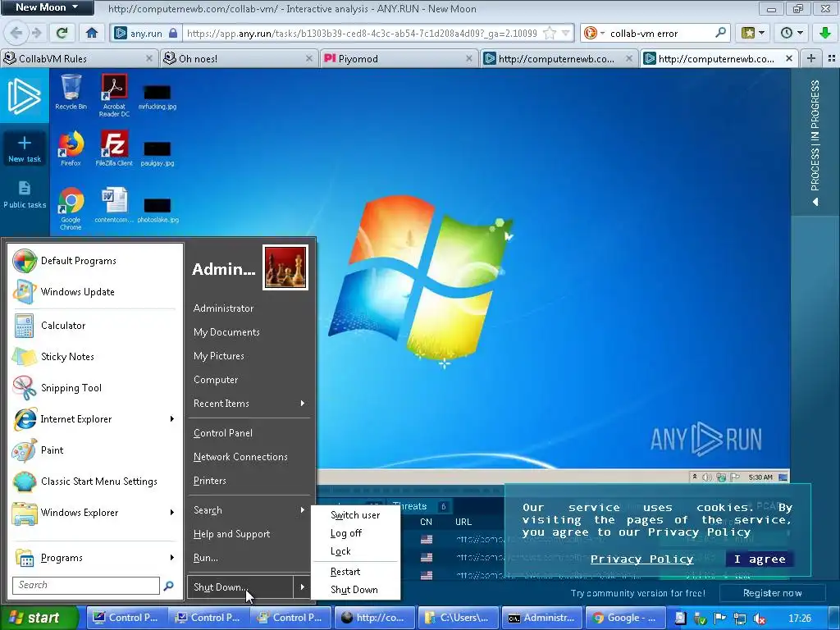Expand the Programs submenu
The image size is (840, 630).
tap(95, 558)
